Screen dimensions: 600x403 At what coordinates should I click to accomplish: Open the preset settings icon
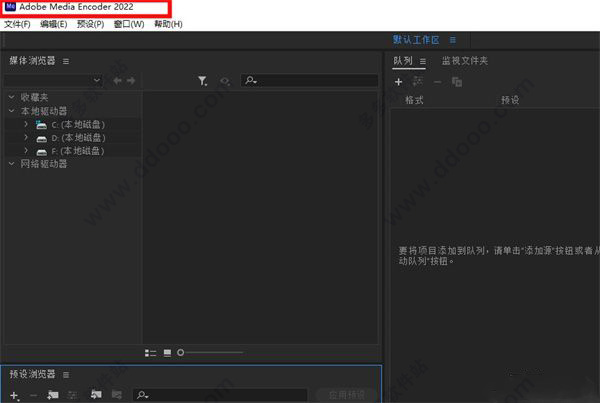pyautogui.click(x=72, y=395)
